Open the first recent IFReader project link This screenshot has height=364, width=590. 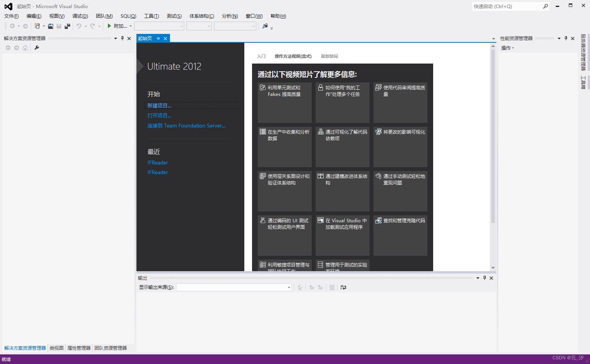click(x=158, y=163)
